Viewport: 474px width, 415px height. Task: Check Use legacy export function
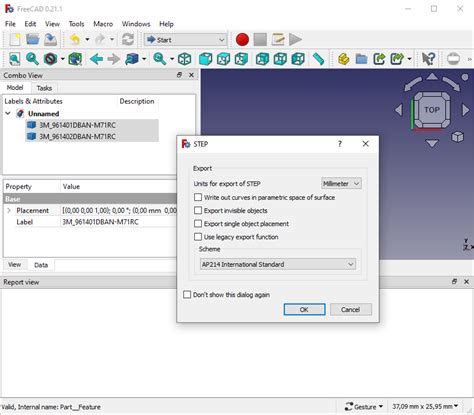pos(198,237)
